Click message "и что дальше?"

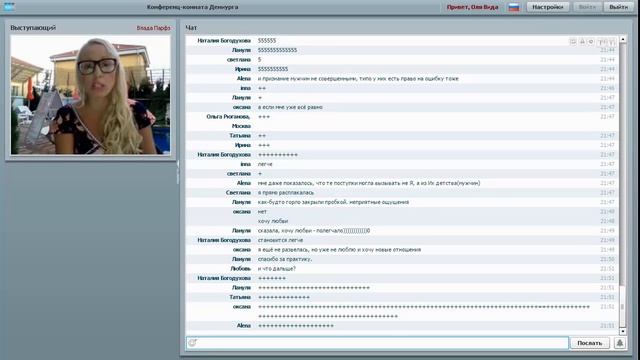click(x=277, y=269)
